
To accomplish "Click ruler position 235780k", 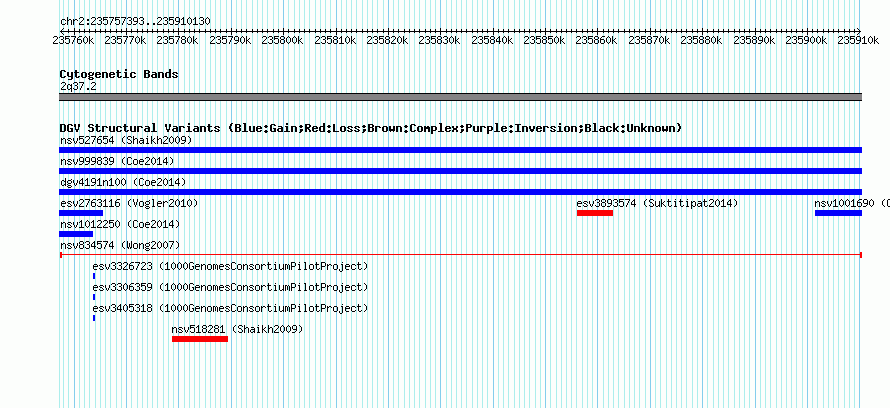I will pyautogui.click(x=178, y=40).
